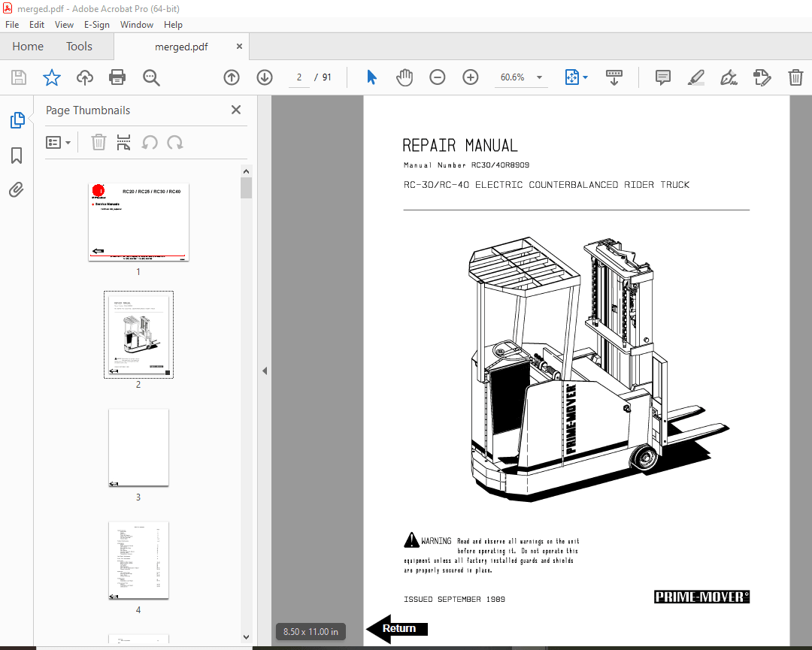The width and height of the screenshot is (812, 650).
Task: Open the Attachments paperclip panel
Action: point(17,190)
